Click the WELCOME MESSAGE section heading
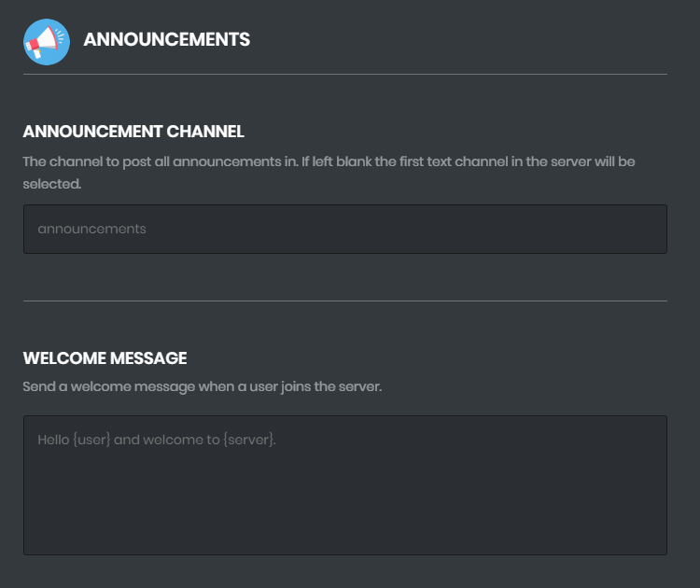This screenshot has width=700, height=588. coord(105,358)
